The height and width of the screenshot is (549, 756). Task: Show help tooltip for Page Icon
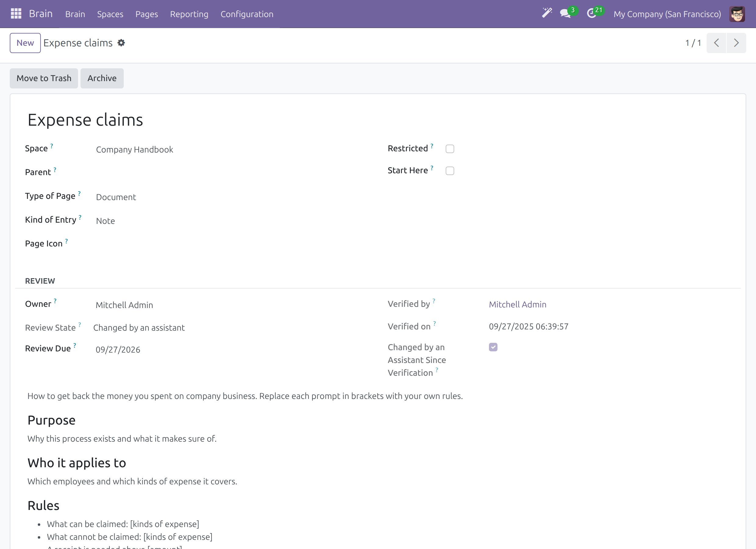66,241
